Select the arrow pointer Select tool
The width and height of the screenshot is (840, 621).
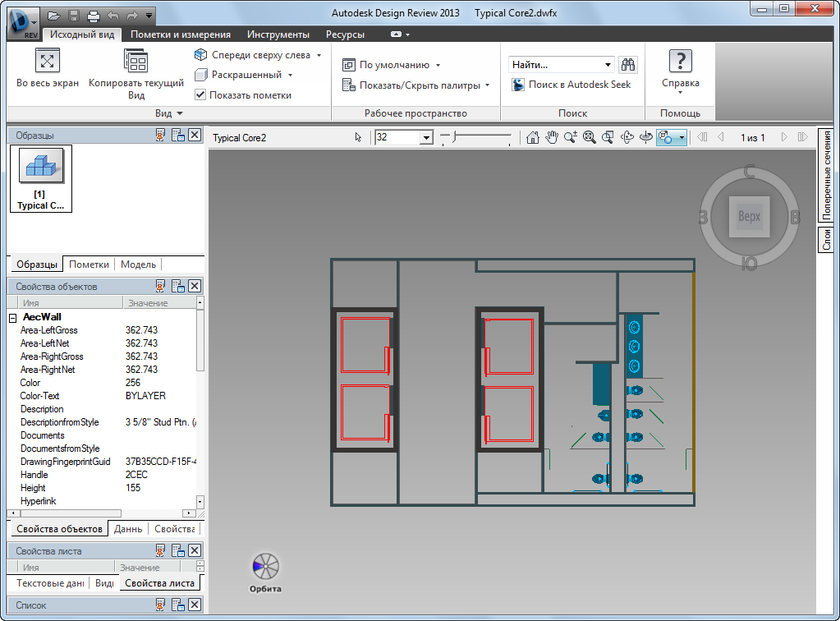tap(358, 138)
